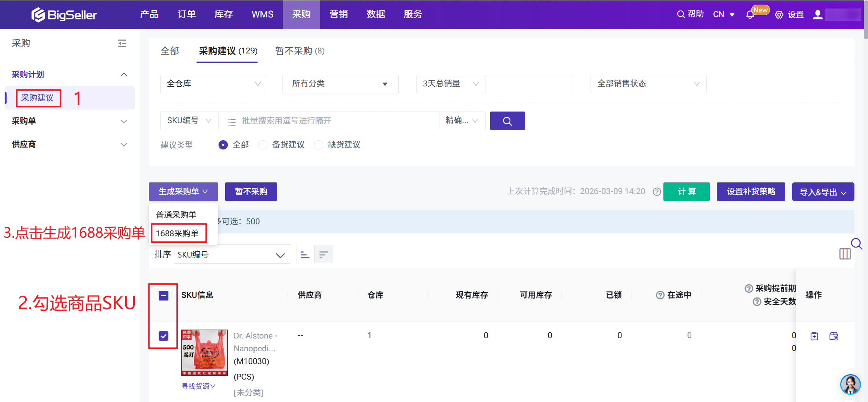
Task: Select 缺货建议 radio option
Action: coord(319,145)
